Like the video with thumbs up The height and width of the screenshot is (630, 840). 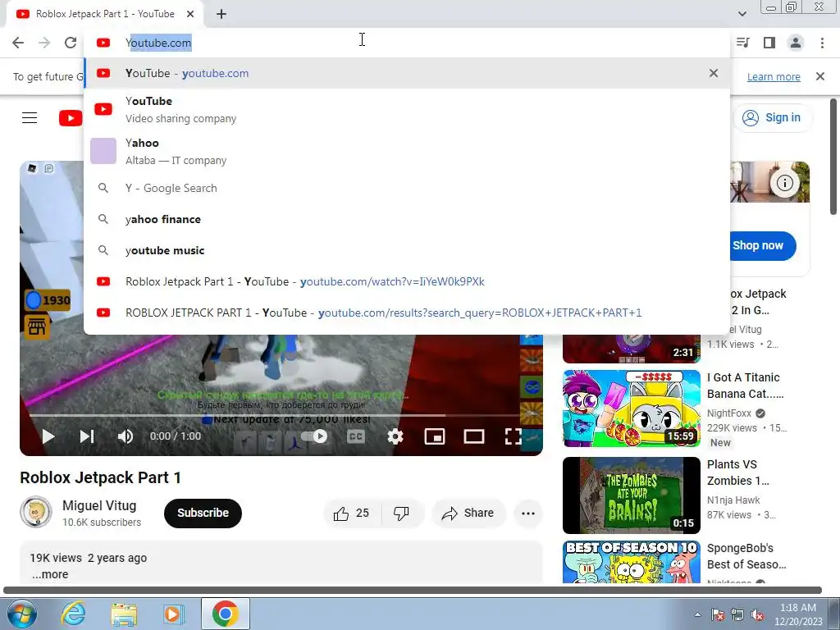351,514
